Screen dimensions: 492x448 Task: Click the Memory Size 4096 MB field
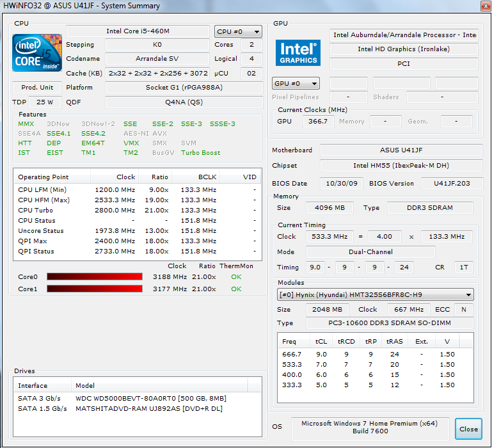pos(329,208)
